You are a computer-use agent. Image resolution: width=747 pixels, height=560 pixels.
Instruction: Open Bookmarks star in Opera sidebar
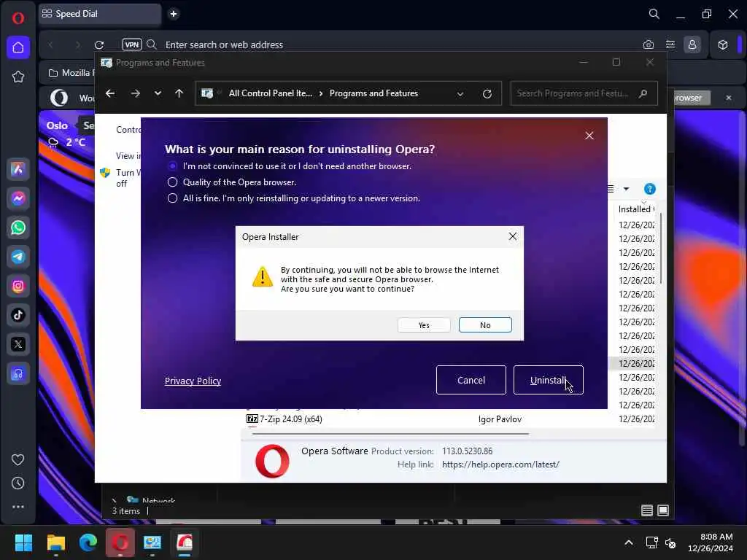18,77
